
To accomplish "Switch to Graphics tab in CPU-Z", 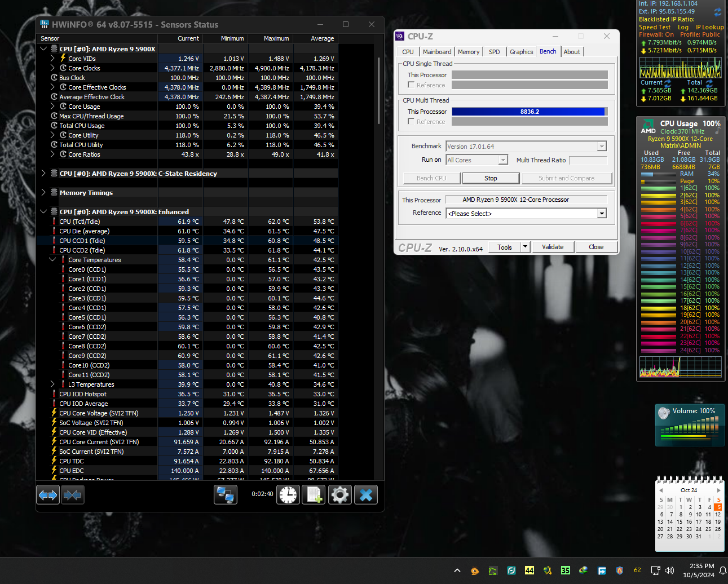I will (x=521, y=52).
